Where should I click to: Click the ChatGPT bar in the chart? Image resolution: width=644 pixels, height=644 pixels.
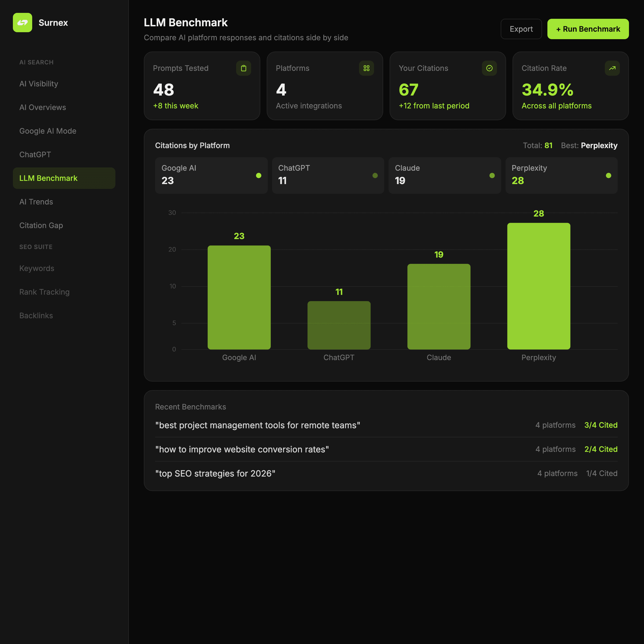339,325
